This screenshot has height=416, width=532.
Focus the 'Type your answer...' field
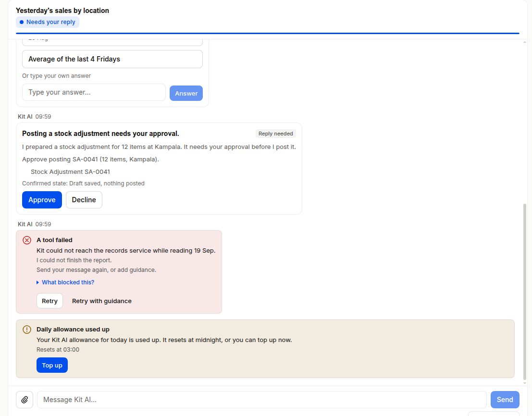[x=94, y=92]
